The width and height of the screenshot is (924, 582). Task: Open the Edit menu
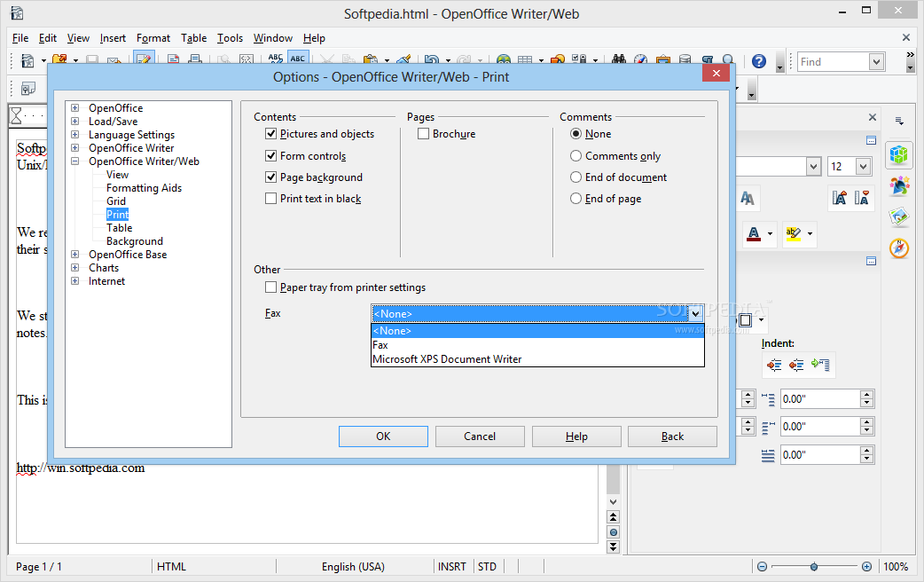48,38
